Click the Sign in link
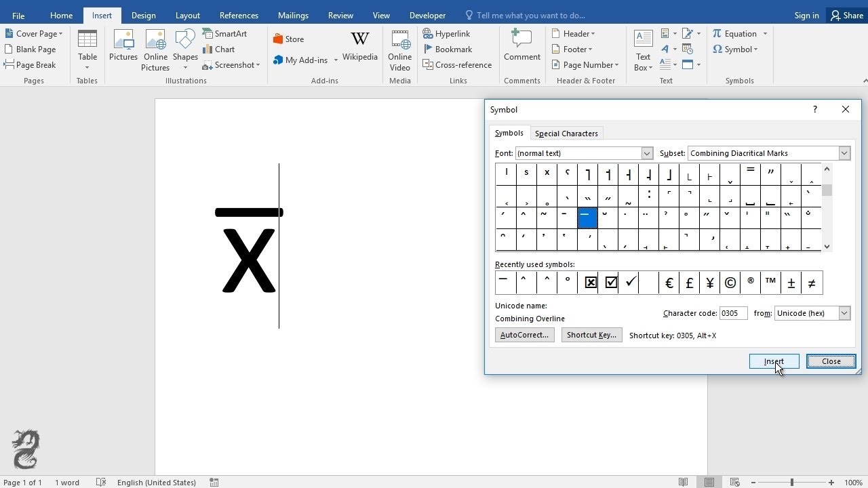The image size is (868, 488). tap(806, 15)
